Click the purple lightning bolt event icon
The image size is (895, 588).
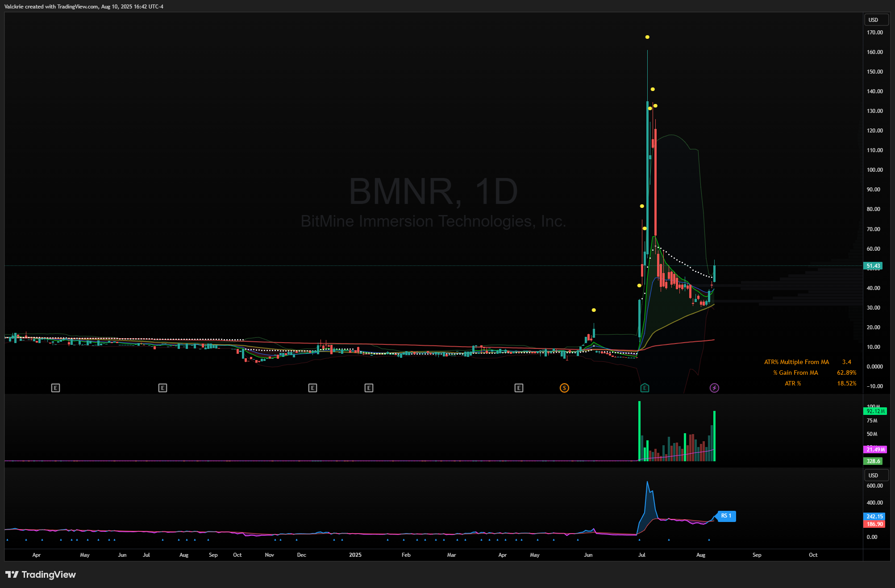click(x=714, y=388)
